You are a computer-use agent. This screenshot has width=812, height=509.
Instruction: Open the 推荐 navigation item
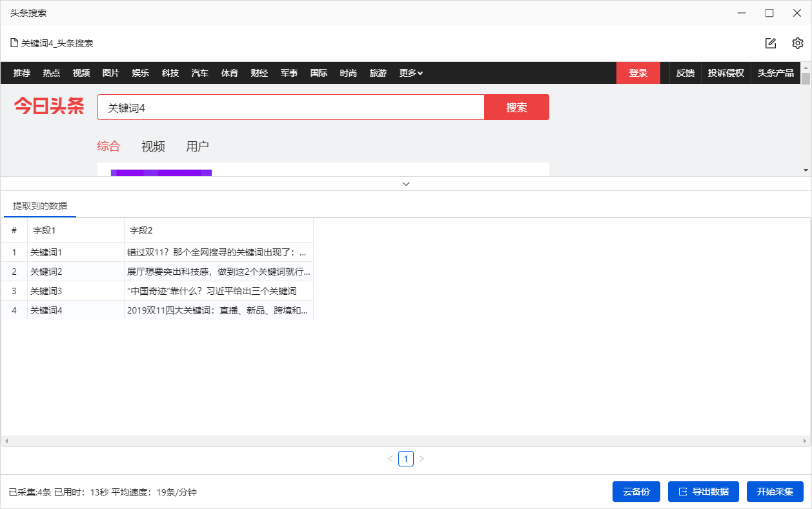(x=22, y=73)
